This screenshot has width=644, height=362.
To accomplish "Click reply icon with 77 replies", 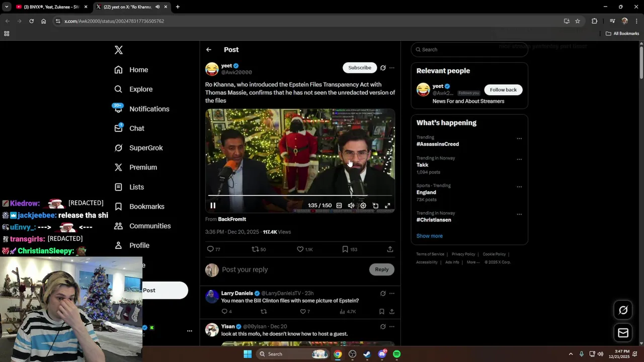I will 213,249.
